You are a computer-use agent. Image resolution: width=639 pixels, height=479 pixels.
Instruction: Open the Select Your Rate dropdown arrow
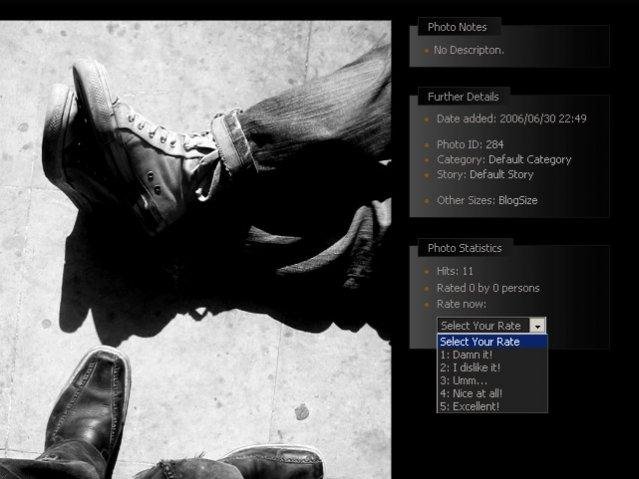537,326
